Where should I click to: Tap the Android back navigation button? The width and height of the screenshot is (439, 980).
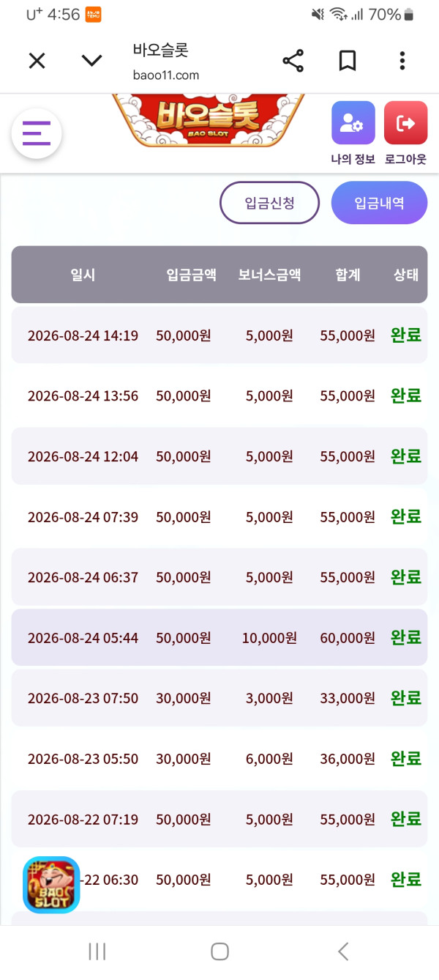[343, 951]
